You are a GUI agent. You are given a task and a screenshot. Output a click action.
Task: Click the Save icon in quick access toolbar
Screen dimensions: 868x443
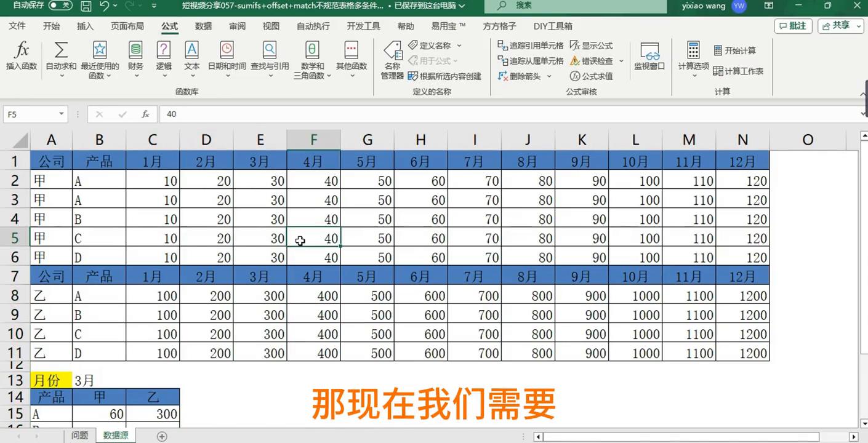tap(84, 7)
